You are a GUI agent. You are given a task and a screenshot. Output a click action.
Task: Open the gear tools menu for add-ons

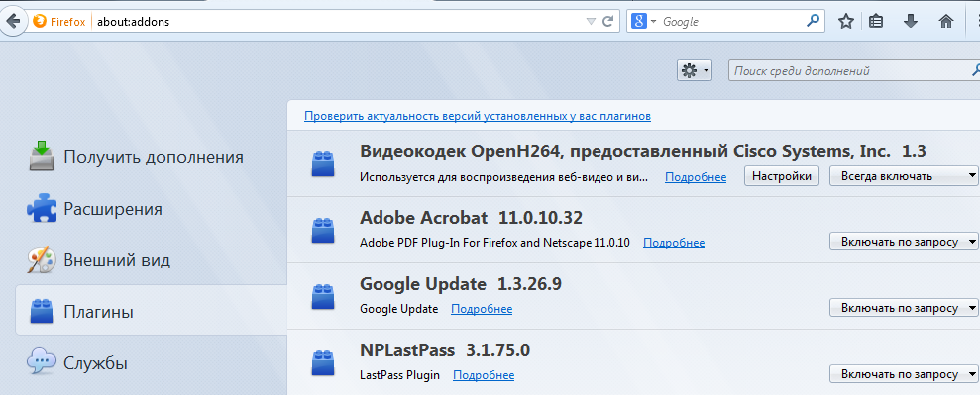[694, 71]
